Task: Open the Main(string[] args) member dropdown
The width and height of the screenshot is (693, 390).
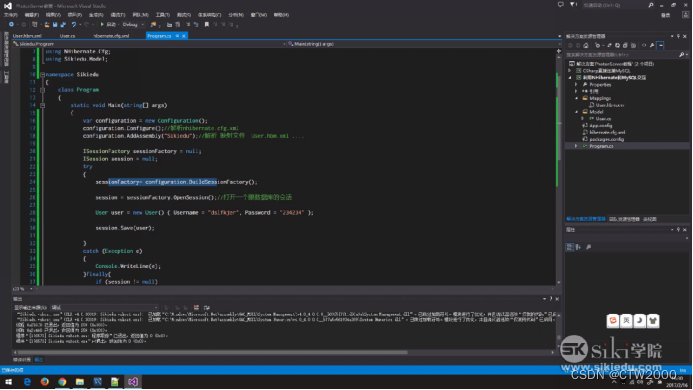Action: coord(423,44)
